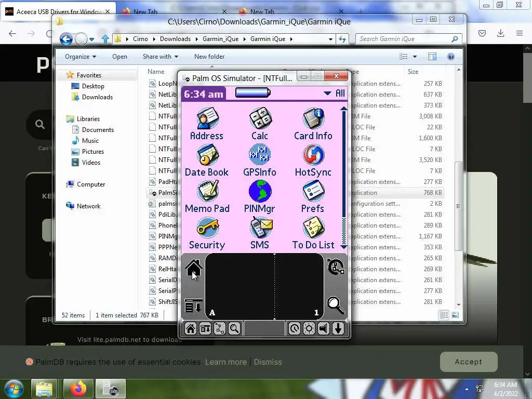The height and width of the screenshot is (399, 532).
Task: Select Documents library
Action: coord(98,129)
